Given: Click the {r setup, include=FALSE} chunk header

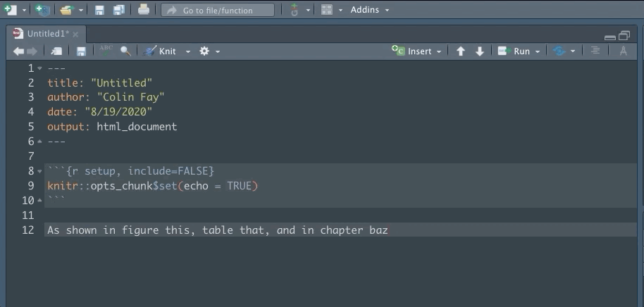Looking at the screenshot, I should 140,170.
